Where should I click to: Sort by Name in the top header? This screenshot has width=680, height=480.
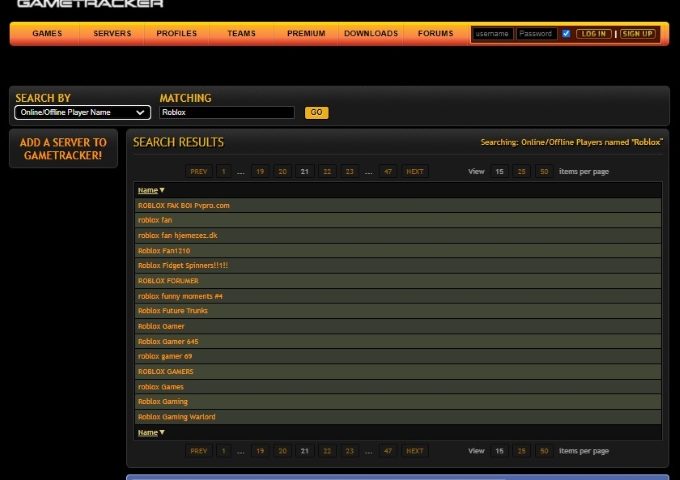point(148,190)
